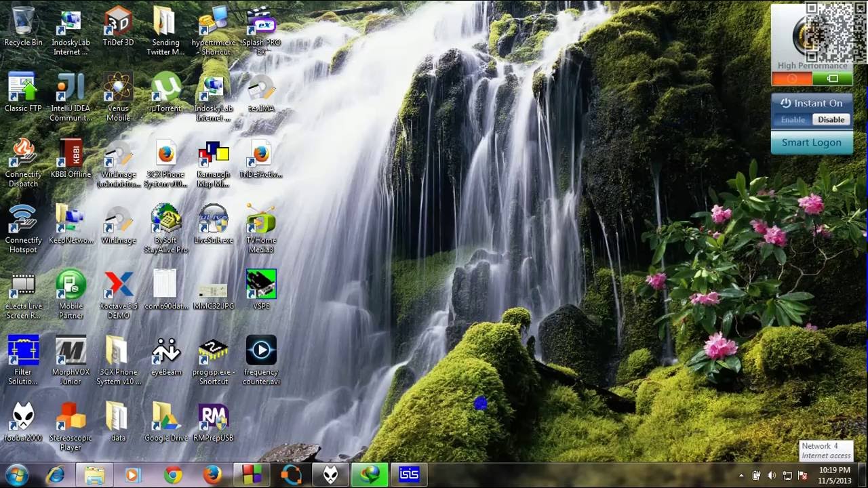Select the Connectify Dispatch shortcut
The width and height of the screenshot is (868, 488).
(x=23, y=163)
